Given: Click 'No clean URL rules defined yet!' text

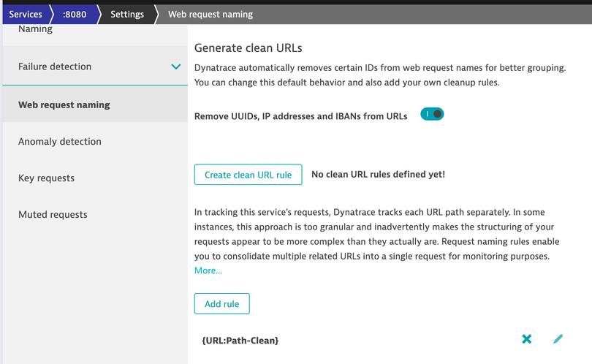Looking at the screenshot, I should [x=378, y=175].
